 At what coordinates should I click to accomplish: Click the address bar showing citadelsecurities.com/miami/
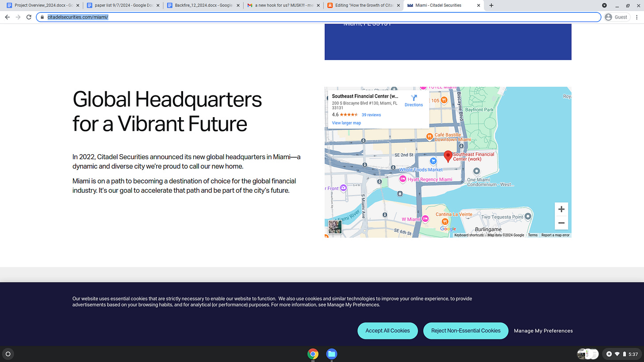[318, 17]
